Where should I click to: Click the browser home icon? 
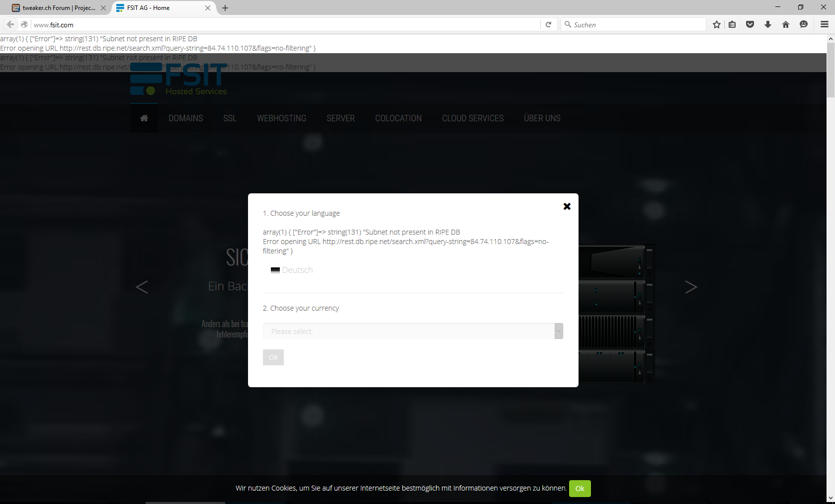pos(786,25)
